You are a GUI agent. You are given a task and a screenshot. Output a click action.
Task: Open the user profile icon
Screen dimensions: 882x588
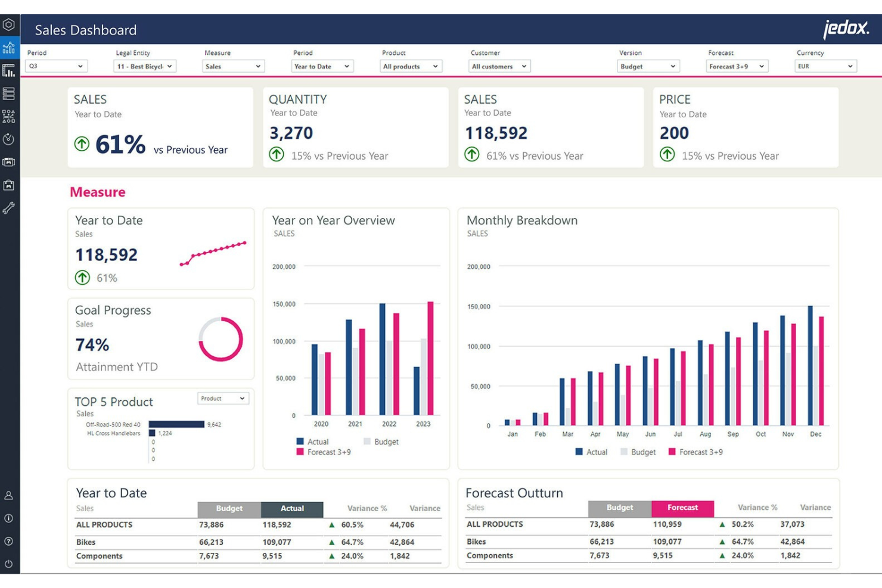[x=9, y=495]
